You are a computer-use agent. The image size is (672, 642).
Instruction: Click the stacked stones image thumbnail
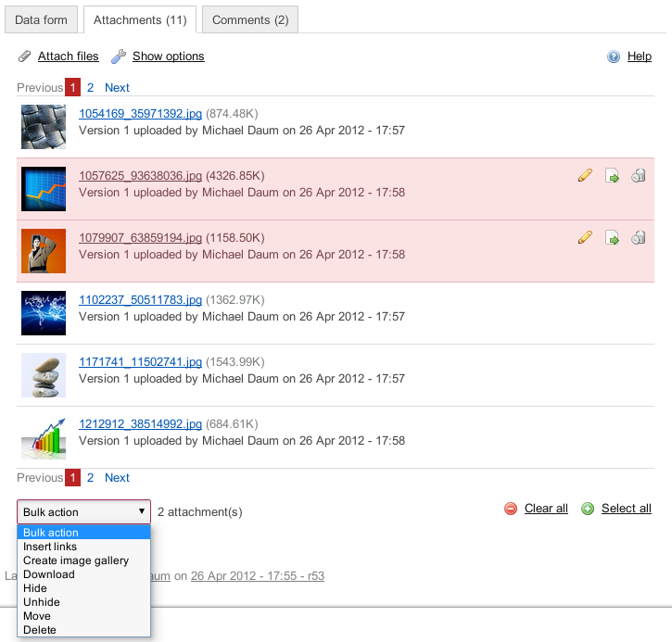coord(44,375)
